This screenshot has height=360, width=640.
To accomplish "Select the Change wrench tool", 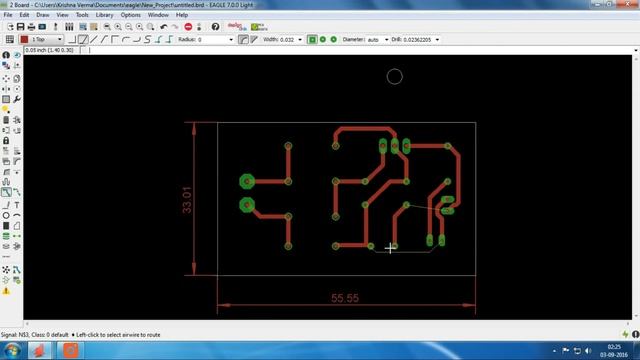I will (x=17, y=99).
